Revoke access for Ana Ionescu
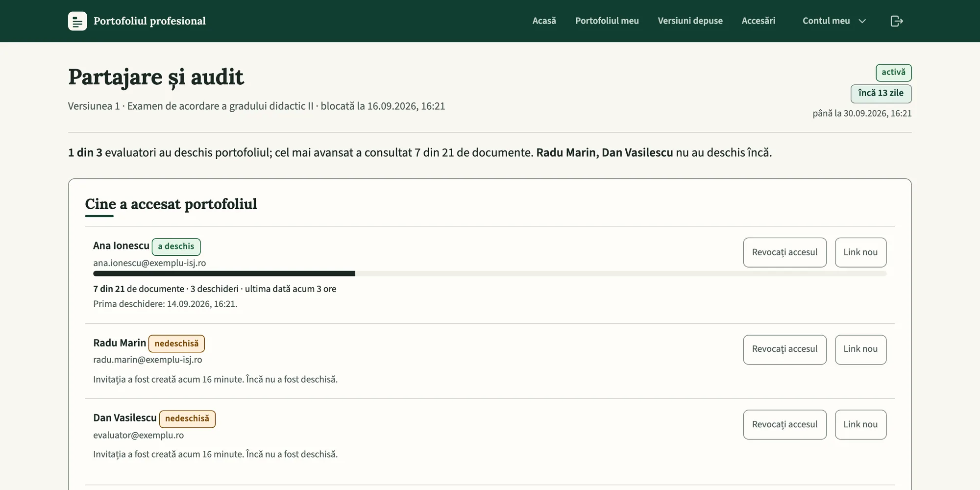This screenshot has height=490, width=980. pyautogui.click(x=784, y=252)
